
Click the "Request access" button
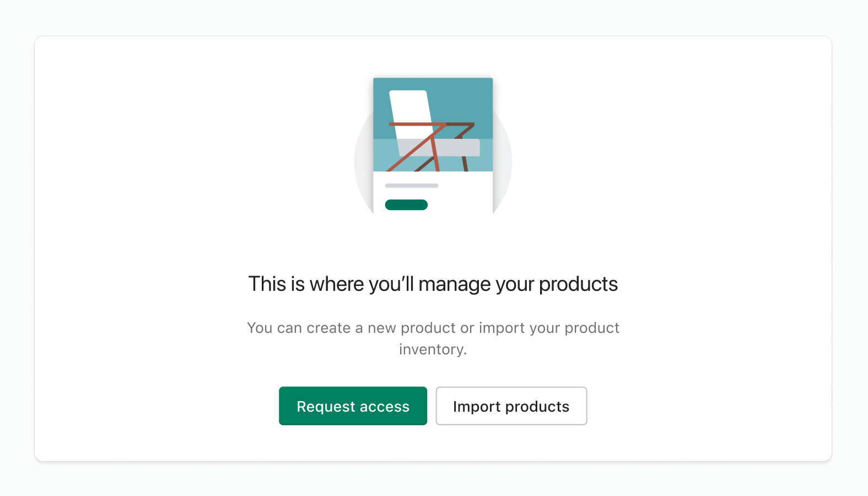[x=353, y=406]
